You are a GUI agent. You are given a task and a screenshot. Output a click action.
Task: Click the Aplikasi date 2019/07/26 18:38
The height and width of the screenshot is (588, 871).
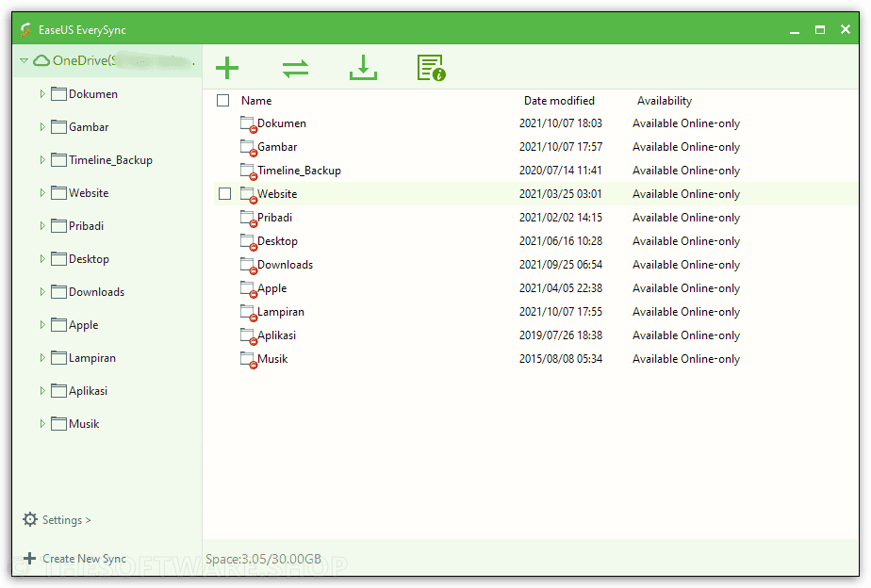coord(561,335)
